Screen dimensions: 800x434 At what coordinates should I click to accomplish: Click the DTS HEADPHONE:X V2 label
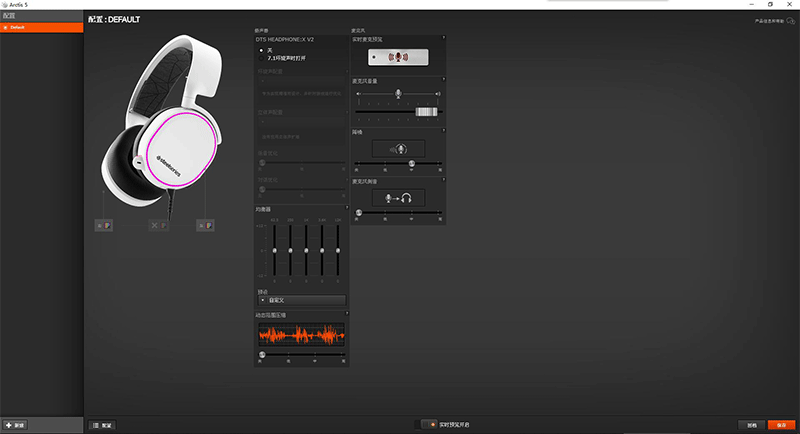click(x=285, y=39)
